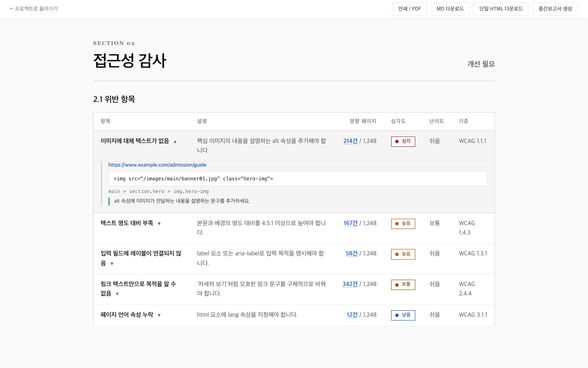This screenshot has width=588, height=368.
Task: Click the 심각도 column header
Action: [398, 121]
